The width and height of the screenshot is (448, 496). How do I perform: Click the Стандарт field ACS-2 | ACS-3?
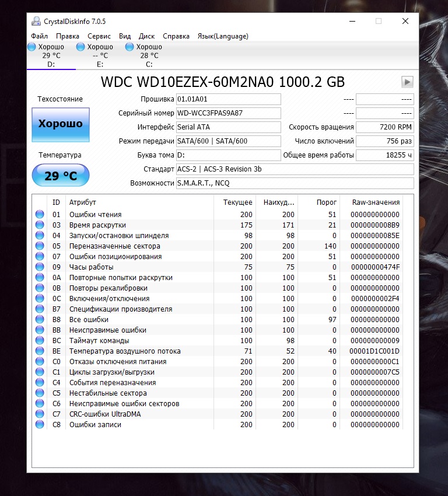pos(295,169)
